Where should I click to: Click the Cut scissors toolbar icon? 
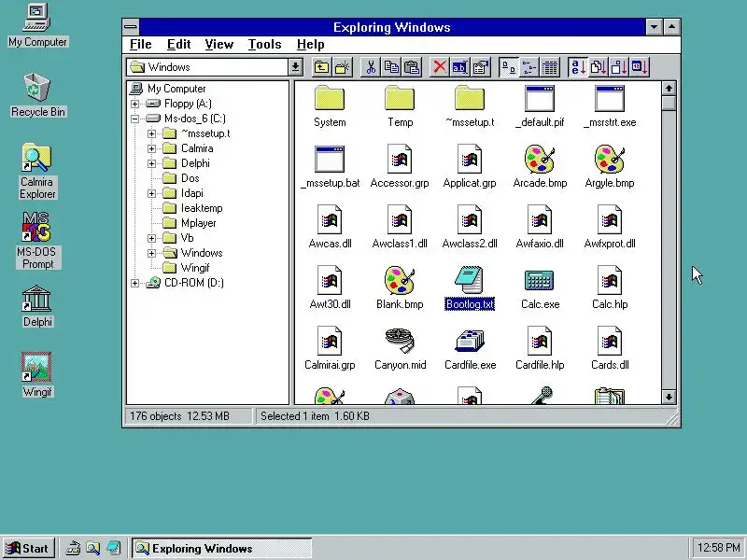[x=371, y=67]
